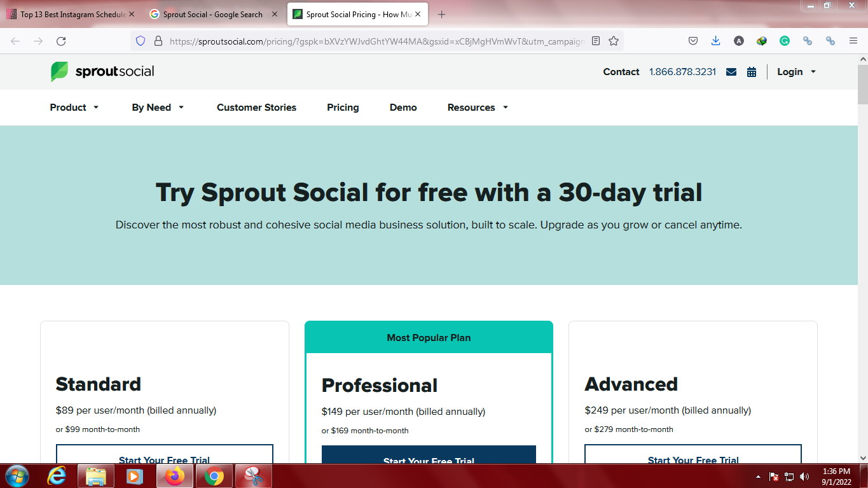Click the shield tracking protection icon

(141, 41)
